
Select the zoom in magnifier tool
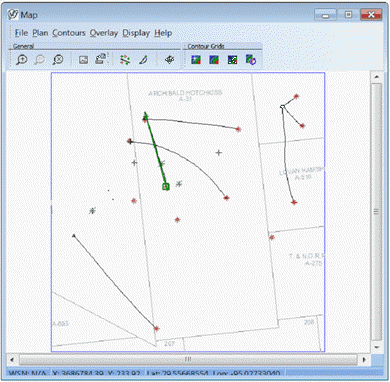(x=22, y=60)
